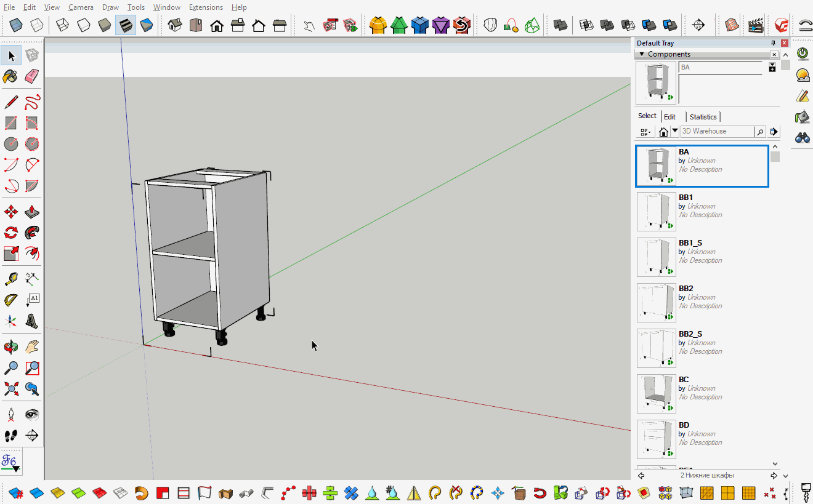Open the In Model collections dropdown arrow
Image resolution: width=813 pixels, height=504 pixels.
[x=674, y=131]
